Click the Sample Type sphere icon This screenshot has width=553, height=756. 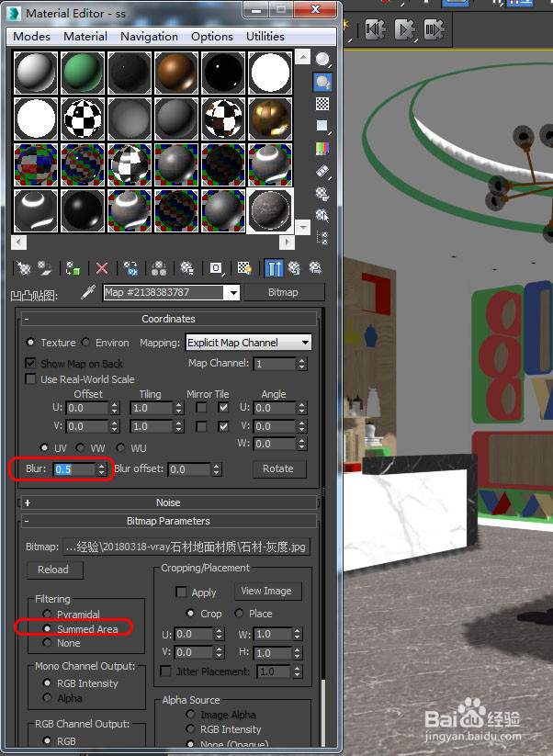[x=322, y=60]
